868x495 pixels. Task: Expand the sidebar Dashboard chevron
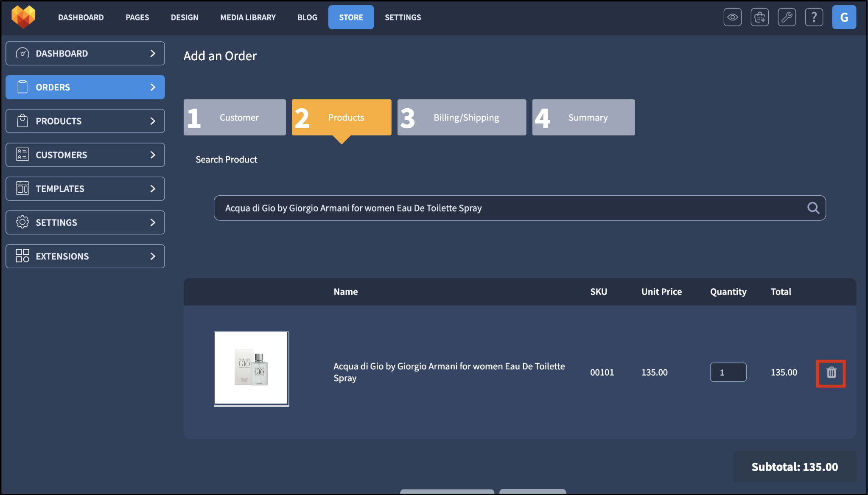[x=153, y=53]
